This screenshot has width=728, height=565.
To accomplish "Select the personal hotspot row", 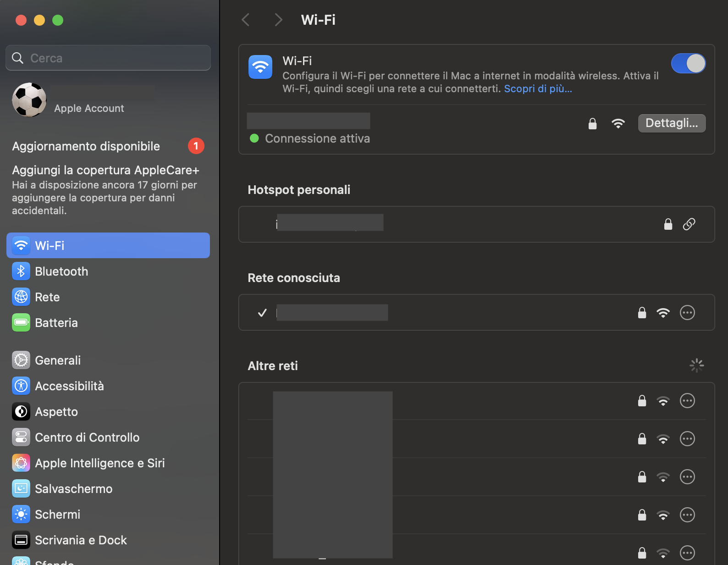I will (476, 224).
